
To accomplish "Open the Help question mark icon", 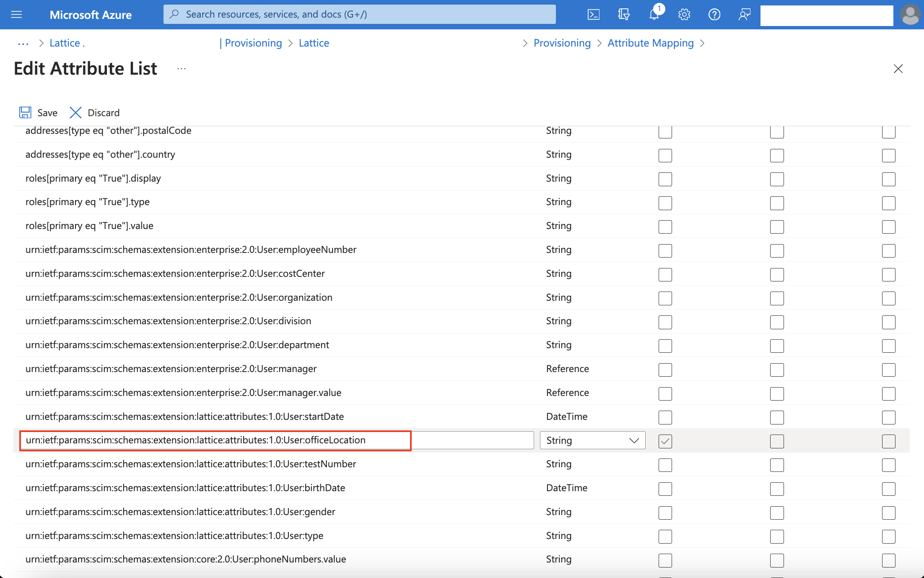I will 714,15.
